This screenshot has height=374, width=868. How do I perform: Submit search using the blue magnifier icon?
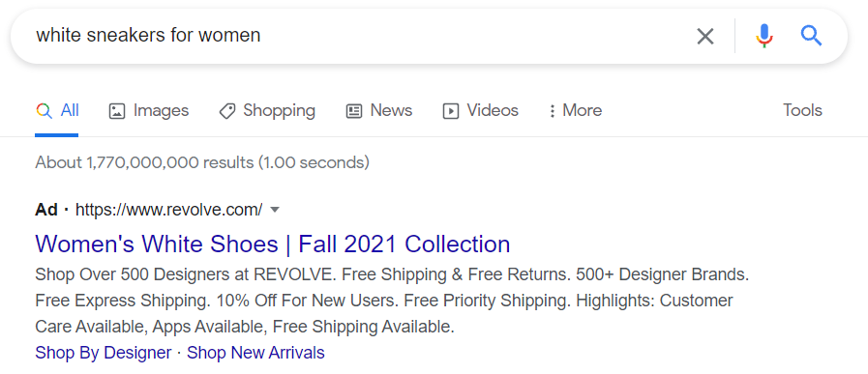811,36
